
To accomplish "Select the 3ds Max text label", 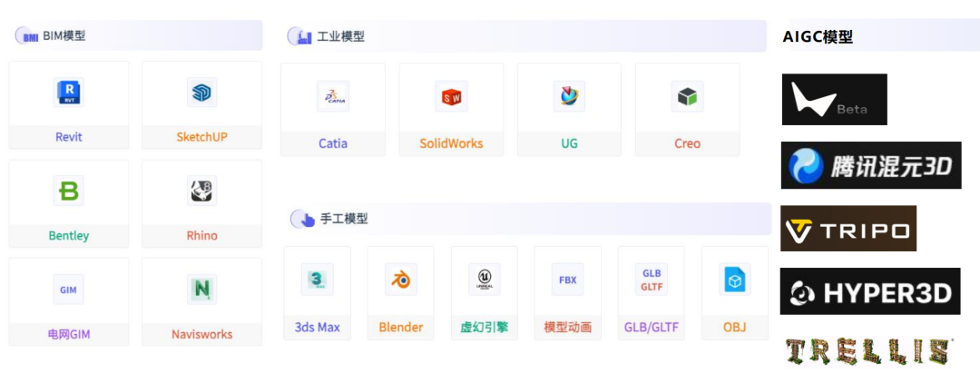I will 317,328.
